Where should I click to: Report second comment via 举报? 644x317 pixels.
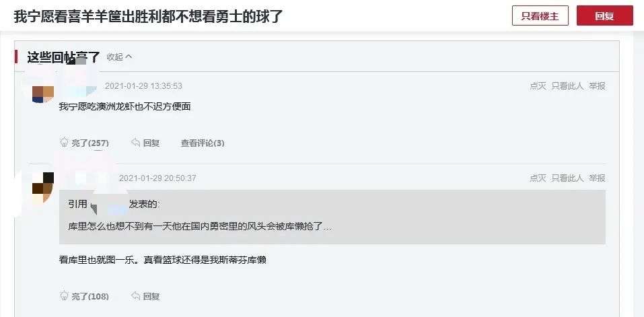pos(597,178)
